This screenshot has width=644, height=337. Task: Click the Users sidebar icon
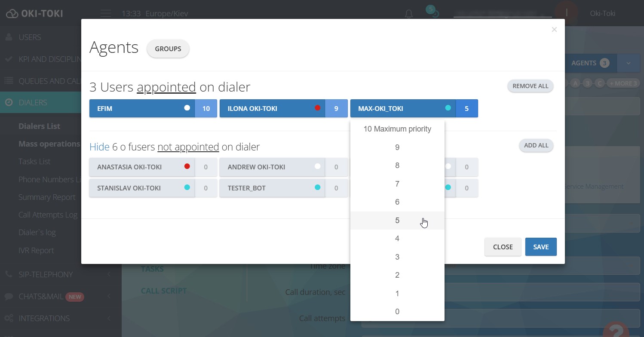(x=9, y=37)
